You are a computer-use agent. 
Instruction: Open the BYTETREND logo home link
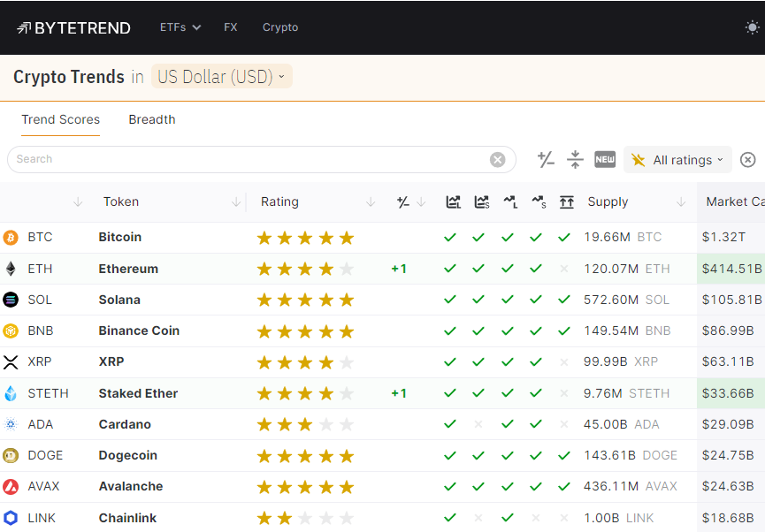point(73,27)
